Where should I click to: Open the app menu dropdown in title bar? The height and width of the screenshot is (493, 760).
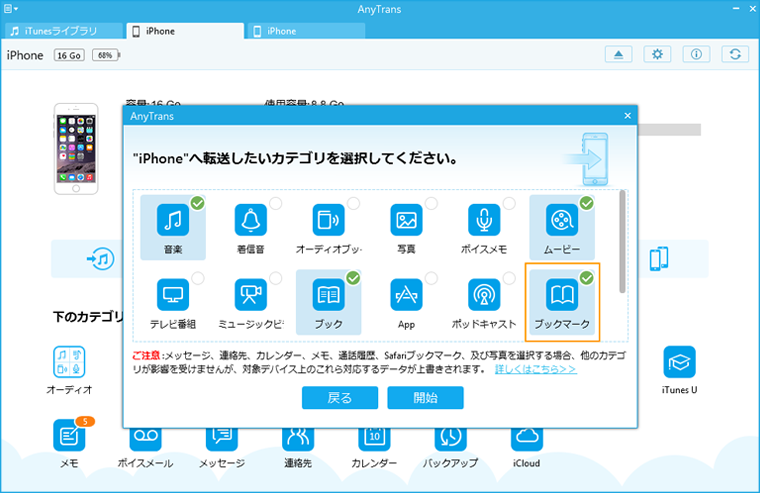click(11, 9)
